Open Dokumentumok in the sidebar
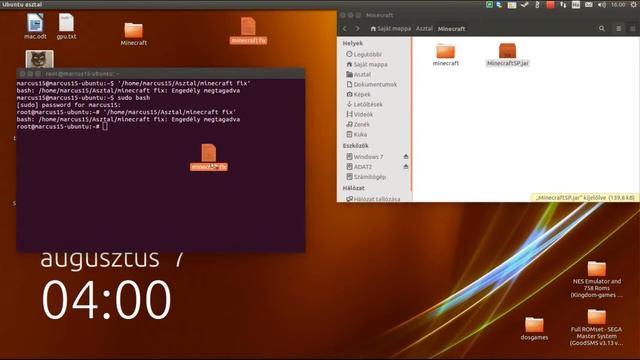 (372, 84)
